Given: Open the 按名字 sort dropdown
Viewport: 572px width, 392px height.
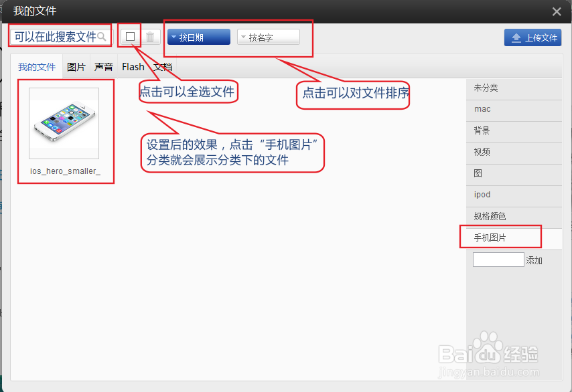Looking at the screenshot, I should 269,37.
